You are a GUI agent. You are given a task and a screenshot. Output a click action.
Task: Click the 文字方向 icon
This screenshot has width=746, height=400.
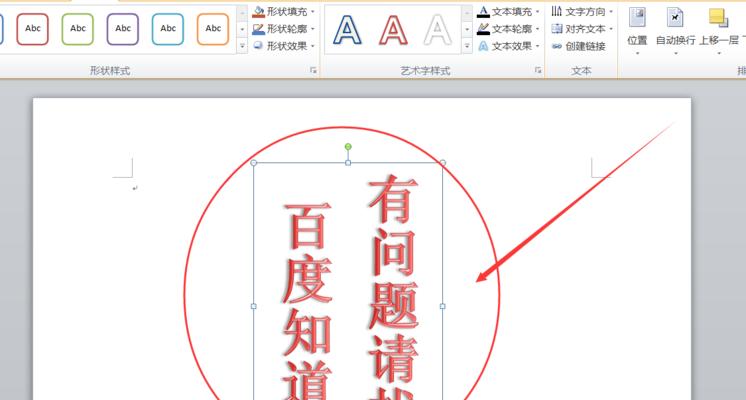[557, 11]
